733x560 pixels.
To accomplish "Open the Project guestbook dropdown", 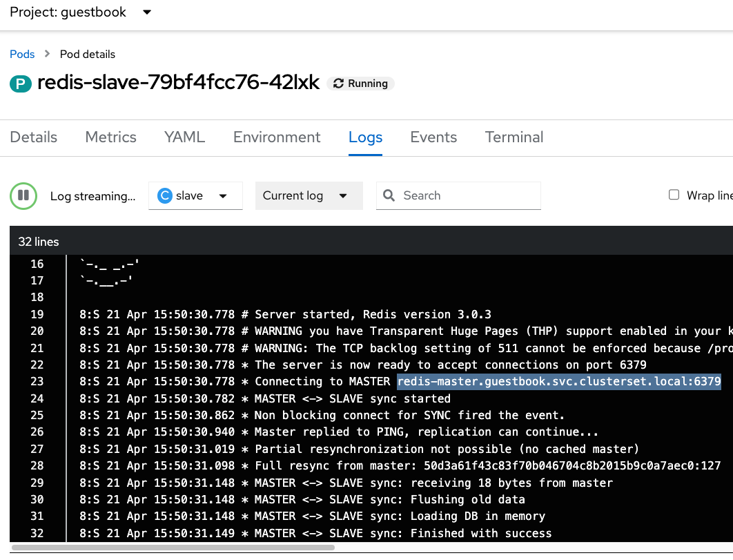I will click(146, 12).
